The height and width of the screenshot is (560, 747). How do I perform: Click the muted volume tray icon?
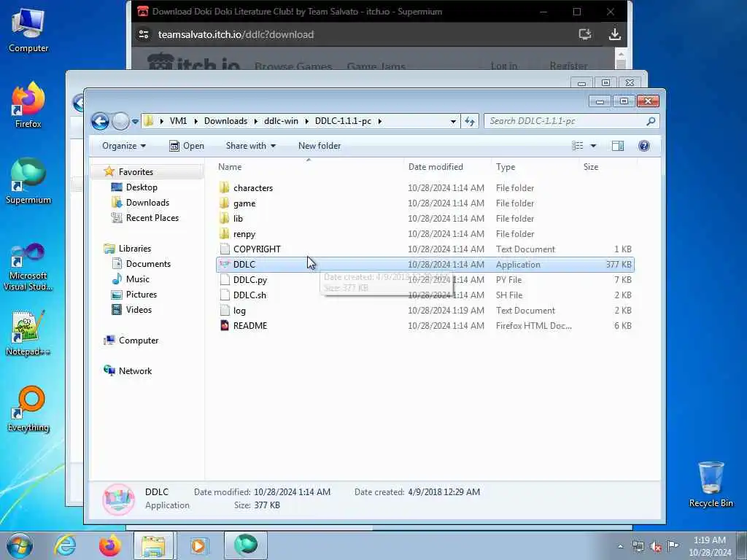point(656,547)
